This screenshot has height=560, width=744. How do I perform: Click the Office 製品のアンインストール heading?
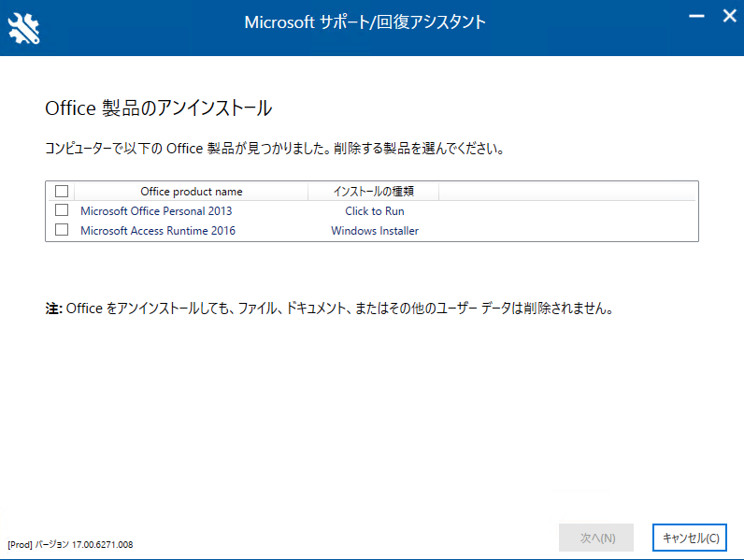coord(159,108)
